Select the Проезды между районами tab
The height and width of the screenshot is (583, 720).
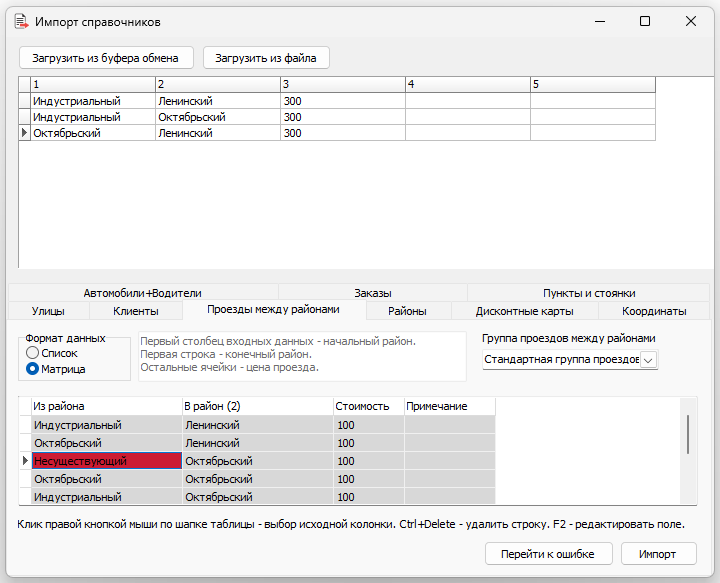(274, 309)
